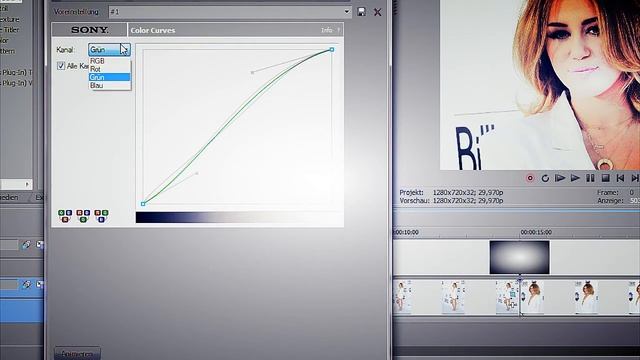This screenshot has width=640, height=360.
Task: Click the left panel's right scroll arrow
Action: (27, 184)
